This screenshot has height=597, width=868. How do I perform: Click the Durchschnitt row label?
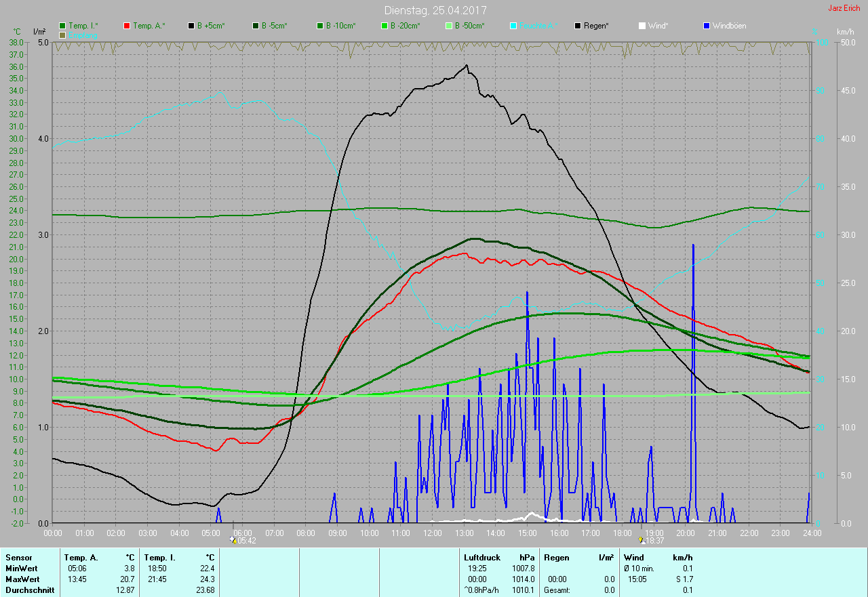pyautogui.click(x=30, y=590)
